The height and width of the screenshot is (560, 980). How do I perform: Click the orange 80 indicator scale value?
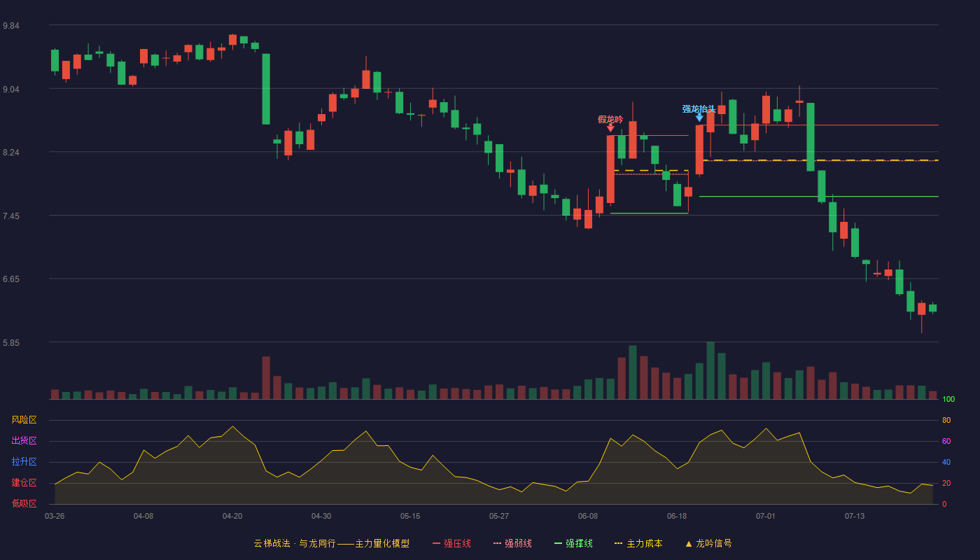click(x=946, y=420)
